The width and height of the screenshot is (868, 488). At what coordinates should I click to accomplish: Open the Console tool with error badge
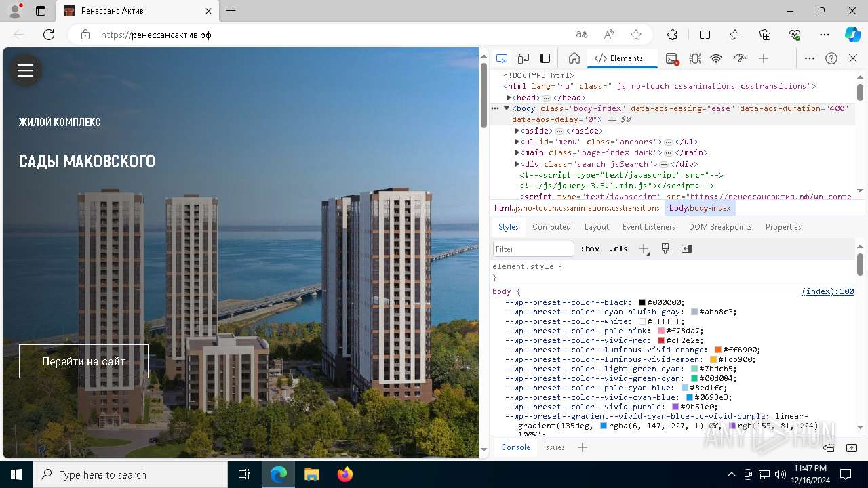(672, 58)
